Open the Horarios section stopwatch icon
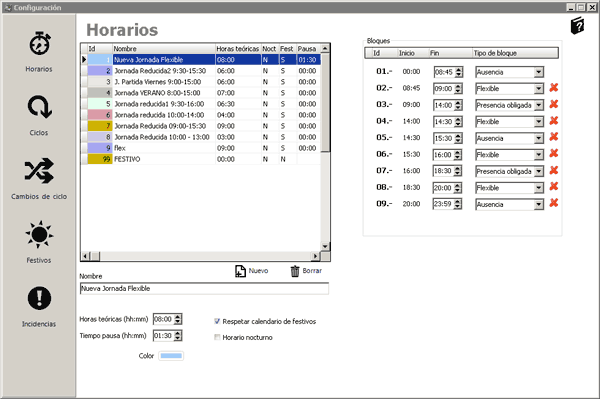The width and height of the screenshot is (600, 399). 40,44
